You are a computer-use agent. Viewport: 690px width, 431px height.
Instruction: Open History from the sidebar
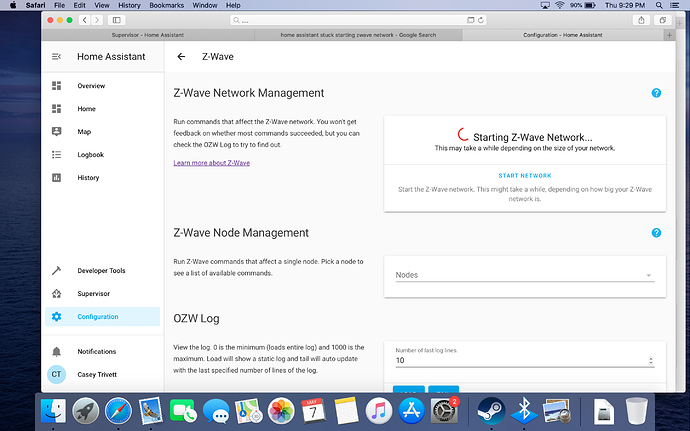pos(88,178)
